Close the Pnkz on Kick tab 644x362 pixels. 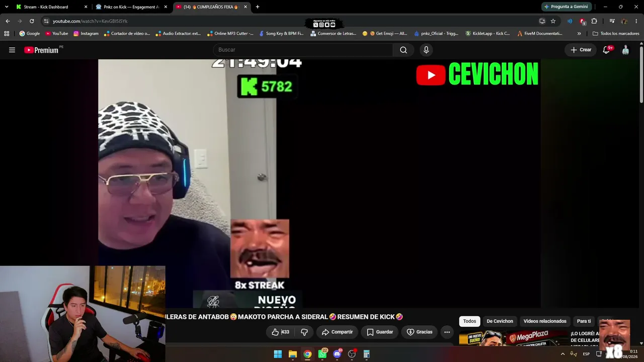click(x=166, y=7)
